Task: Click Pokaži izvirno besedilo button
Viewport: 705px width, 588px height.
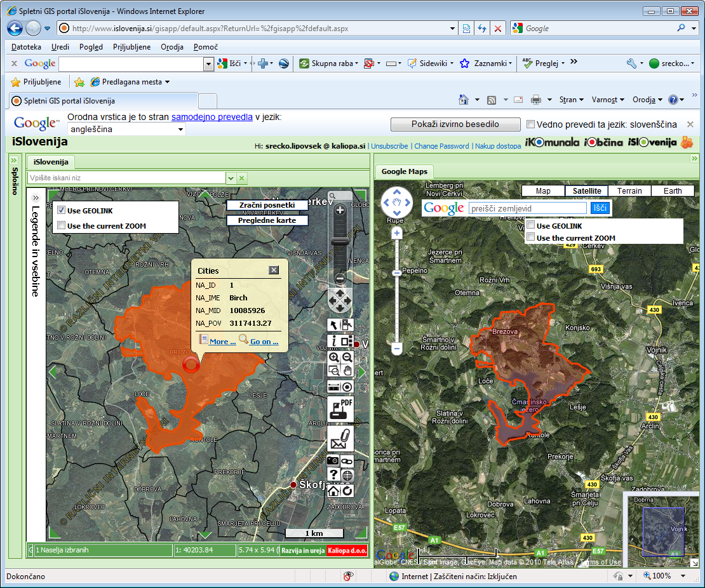Action: coord(455,124)
